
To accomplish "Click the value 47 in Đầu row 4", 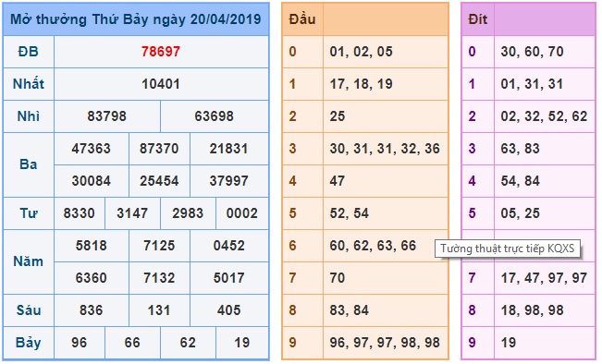I will coord(338,181).
